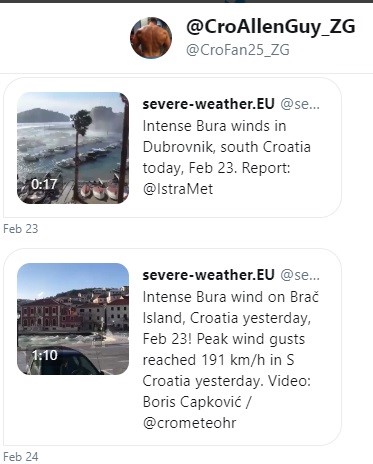The width and height of the screenshot is (373, 464).
Task: Open the Brač Island tweet text body
Action: (x=231, y=360)
